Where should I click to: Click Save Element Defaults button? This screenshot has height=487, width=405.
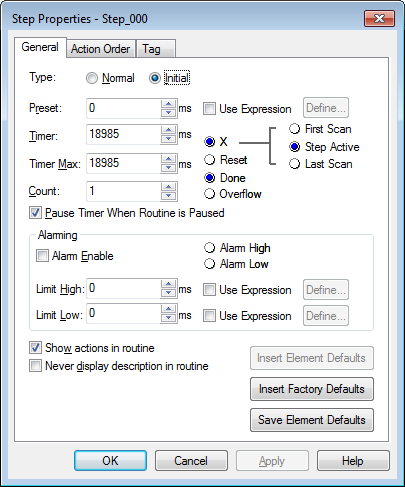(x=312, y=420)
